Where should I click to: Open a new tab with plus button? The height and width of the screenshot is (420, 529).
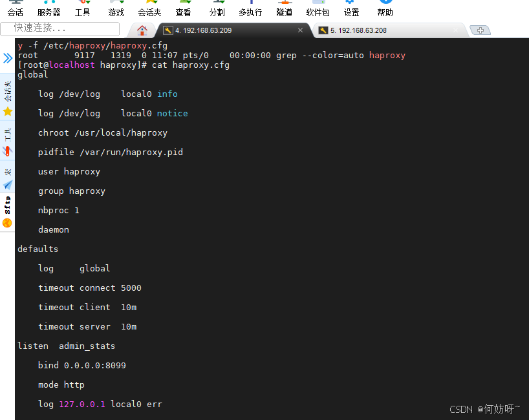click(x=480, y=30)
